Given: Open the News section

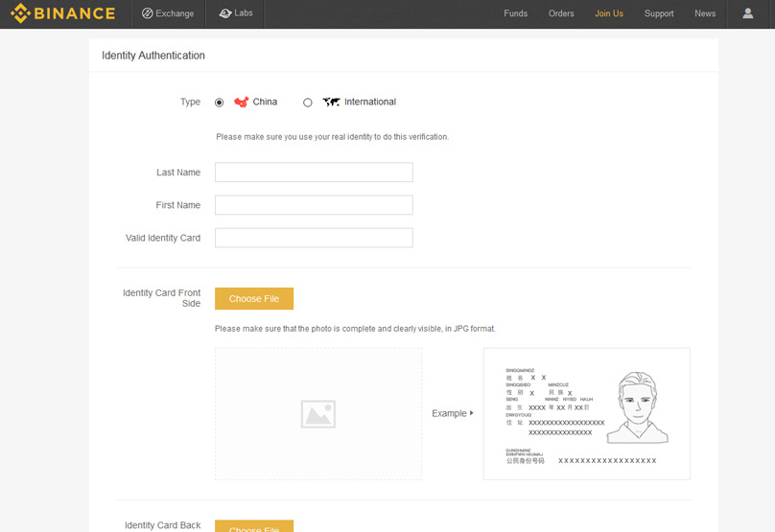Looking at the screenshot, I should click(705, 13).
